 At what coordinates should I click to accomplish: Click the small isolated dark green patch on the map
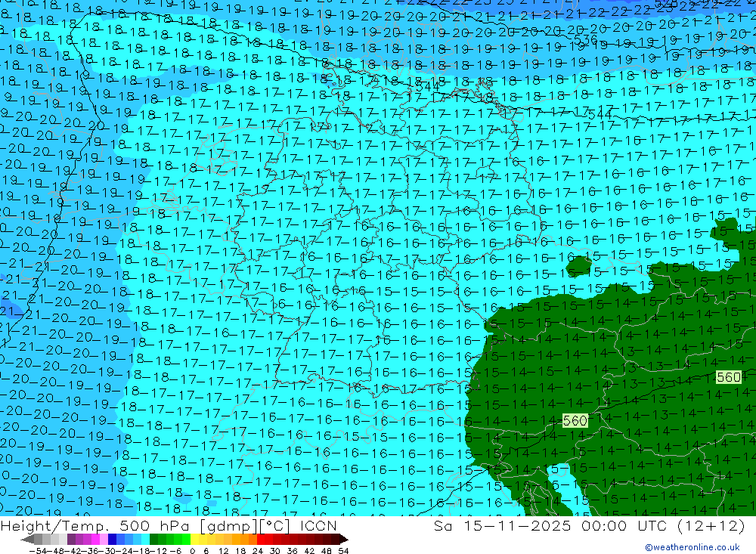(x=579, y=265)
